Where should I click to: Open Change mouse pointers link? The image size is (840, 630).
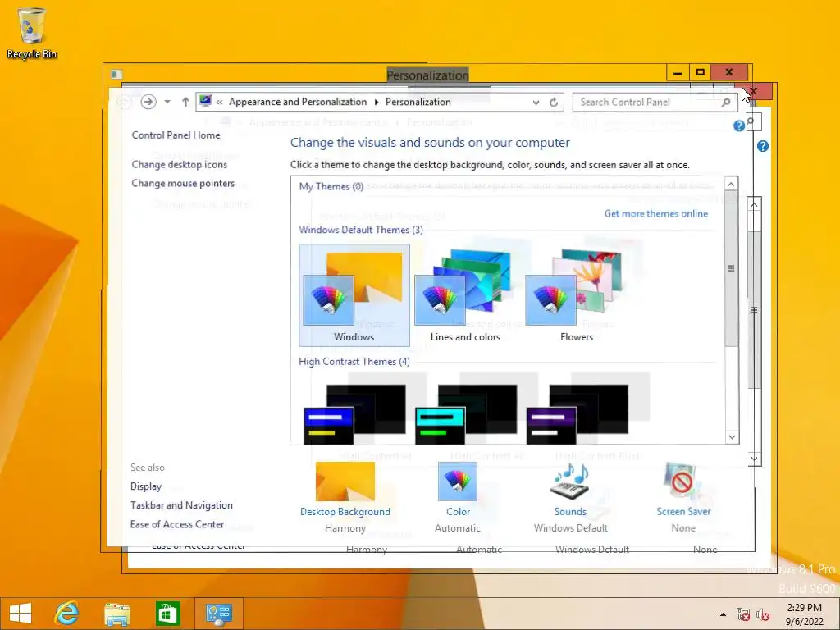(183, 183)
